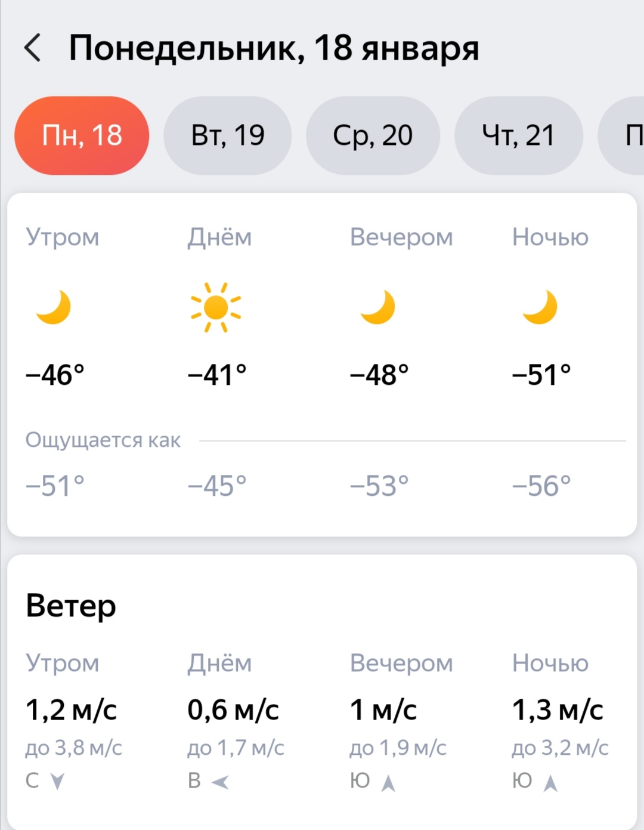Tap the morning north wind direction arrow
This screenshot has width=644, height=830.
(x=57, y=781)
